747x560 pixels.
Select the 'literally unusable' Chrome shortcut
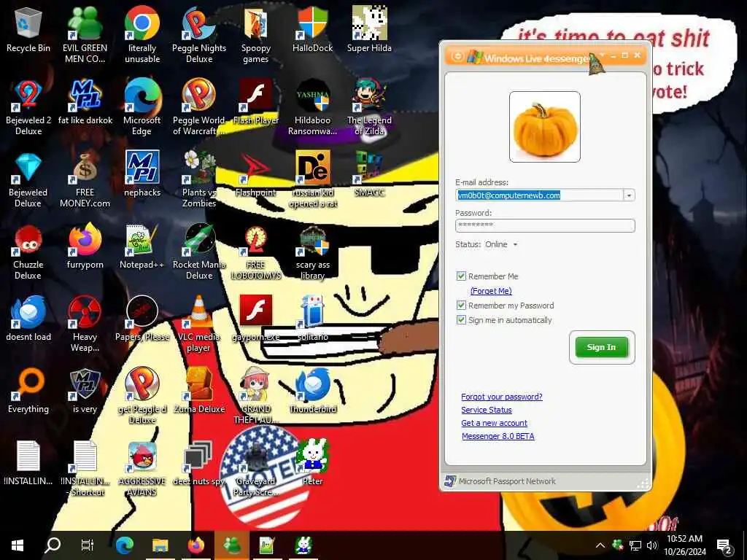tap(142, 36)
